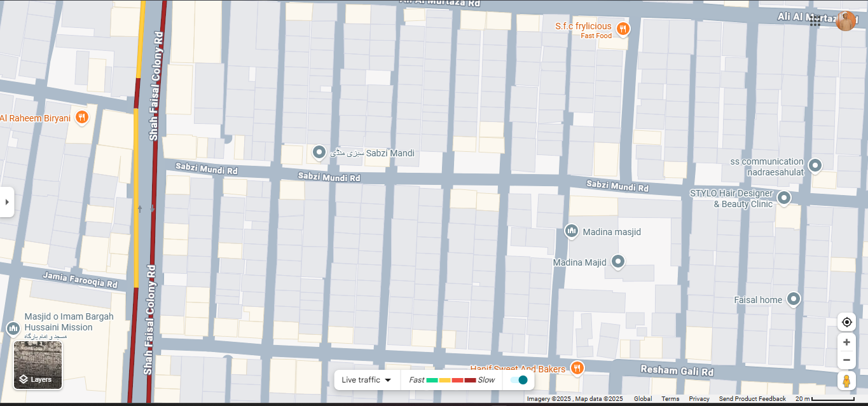Zoom in with the plus button

pos(846,342)
